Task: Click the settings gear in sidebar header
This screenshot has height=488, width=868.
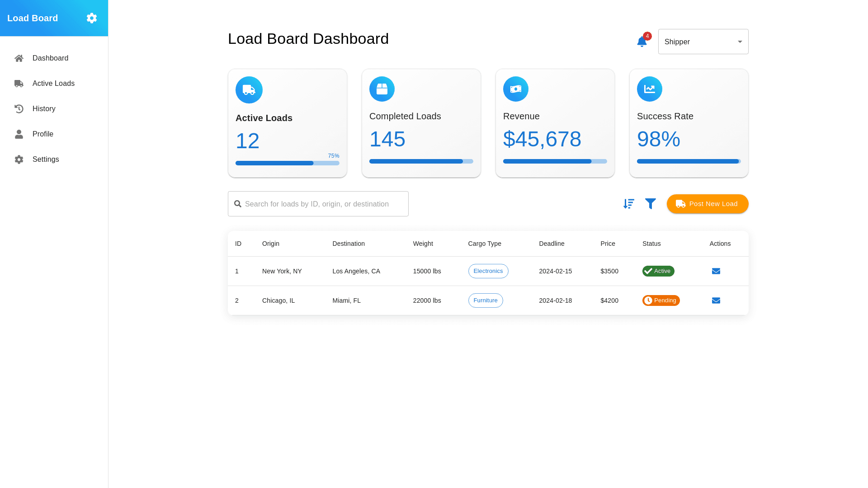Action: [92, 18]
